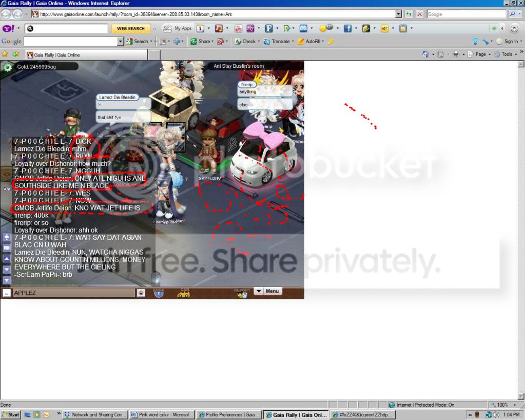
Task: Click the chat scroll-down arrow button
Action: tap(7, 269)
